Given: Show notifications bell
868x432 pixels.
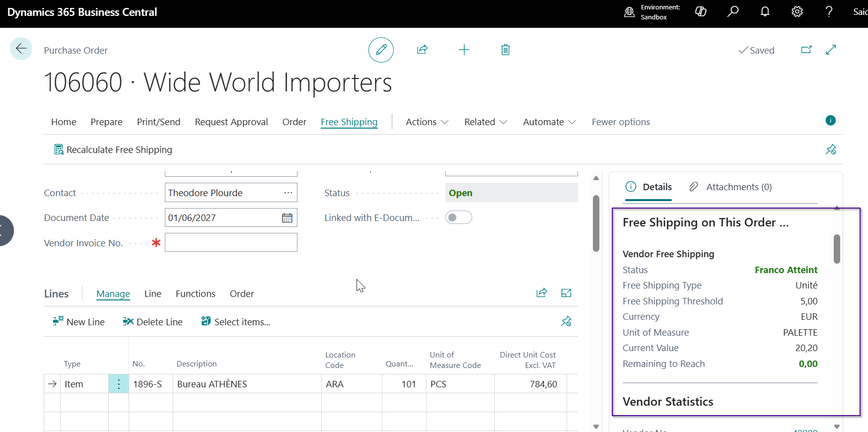Looking at the screenshot, I should 765,11.
